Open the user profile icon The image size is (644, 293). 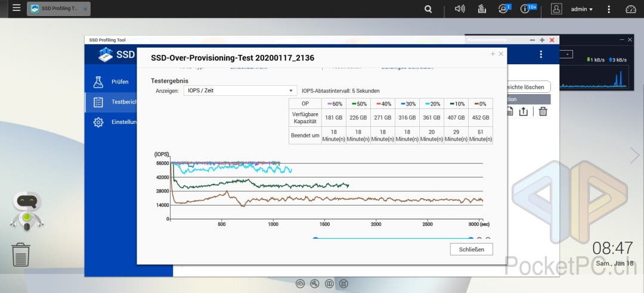556,9
